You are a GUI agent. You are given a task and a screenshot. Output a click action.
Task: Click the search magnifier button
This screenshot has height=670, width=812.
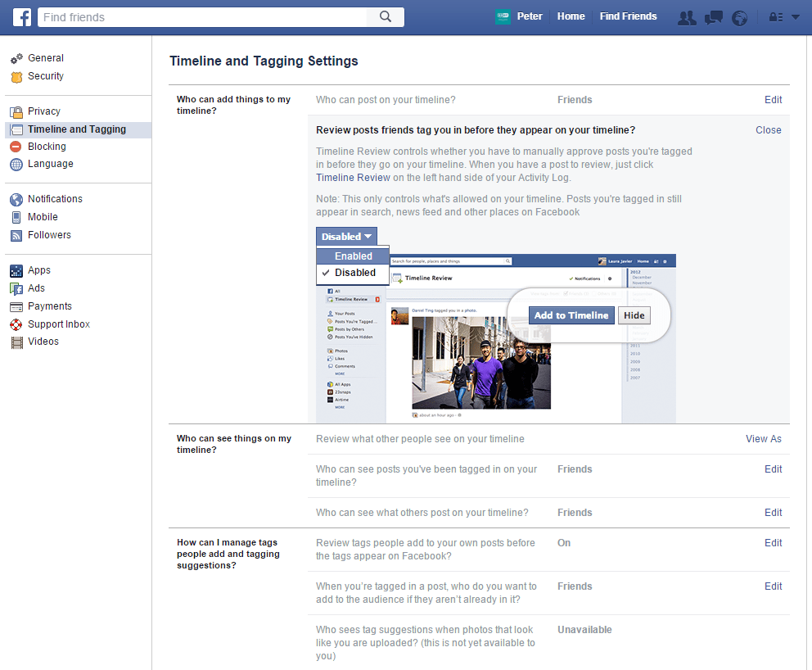click(386, 16)
